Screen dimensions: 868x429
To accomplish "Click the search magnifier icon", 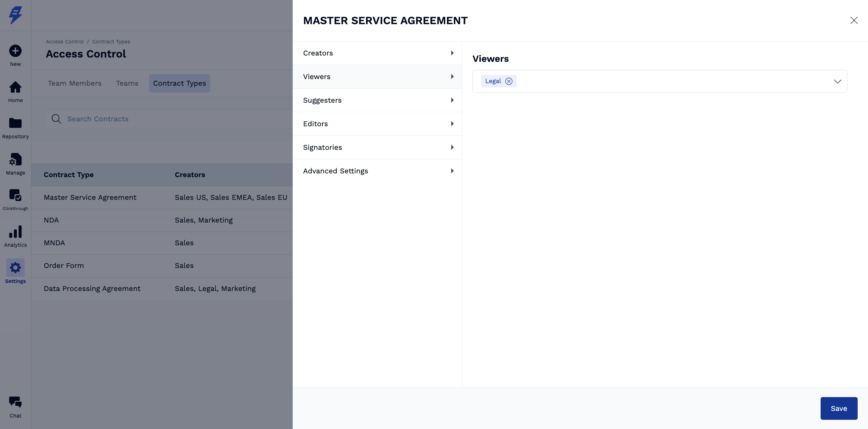I will 56,119.
